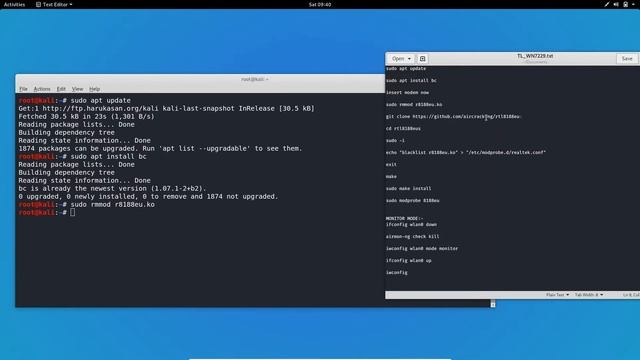Viewport: 640px width, 360px height.
Task: Click the 'airmon-ng check kill' line
Action: (413, 236)
